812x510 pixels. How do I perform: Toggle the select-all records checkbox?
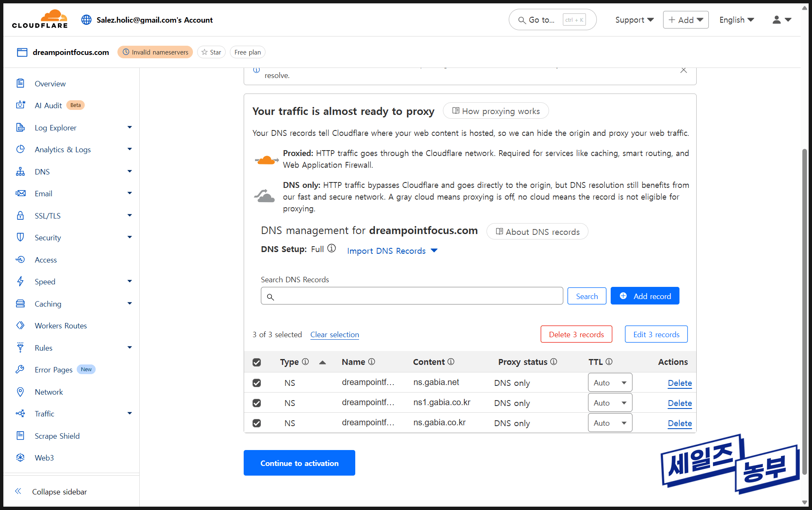(257, 362)
